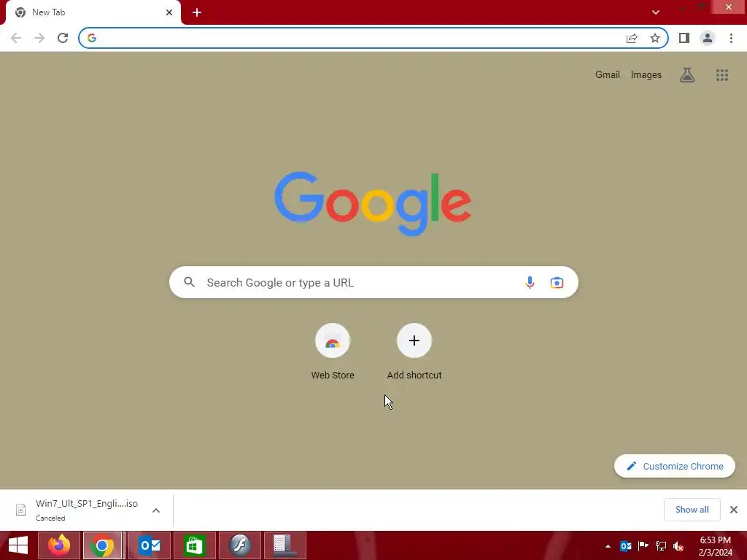
Task: Click the Google G icon in address bar
Action: point(92,38)
